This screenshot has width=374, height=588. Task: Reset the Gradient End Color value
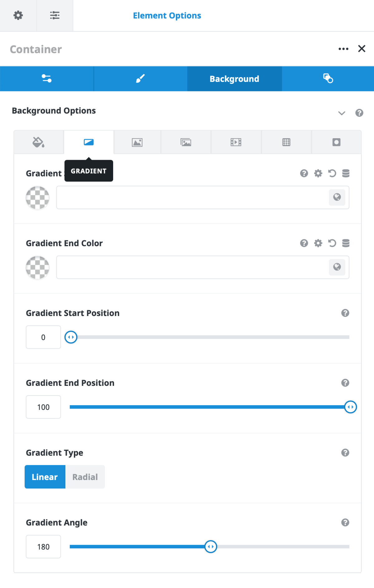[332, 243]
